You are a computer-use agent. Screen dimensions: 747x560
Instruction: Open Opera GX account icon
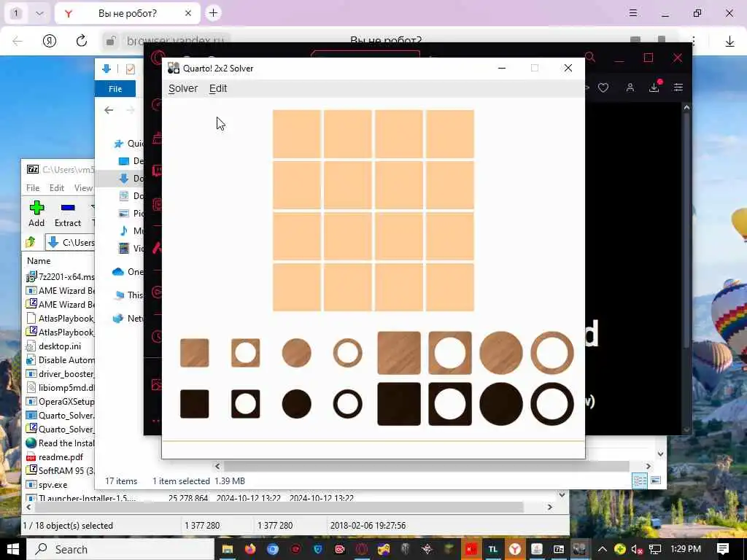point(630,87)
